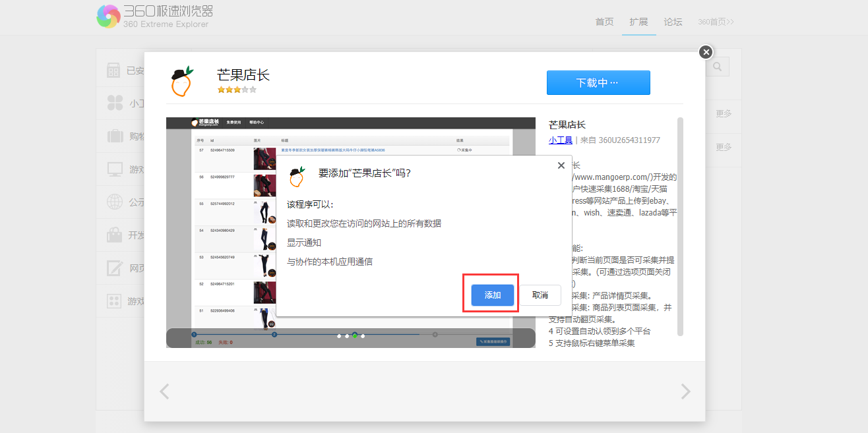This screenshot has height=433, width=868.
Task: Click the 添加 button in the dialog
Action: [493, 295]
